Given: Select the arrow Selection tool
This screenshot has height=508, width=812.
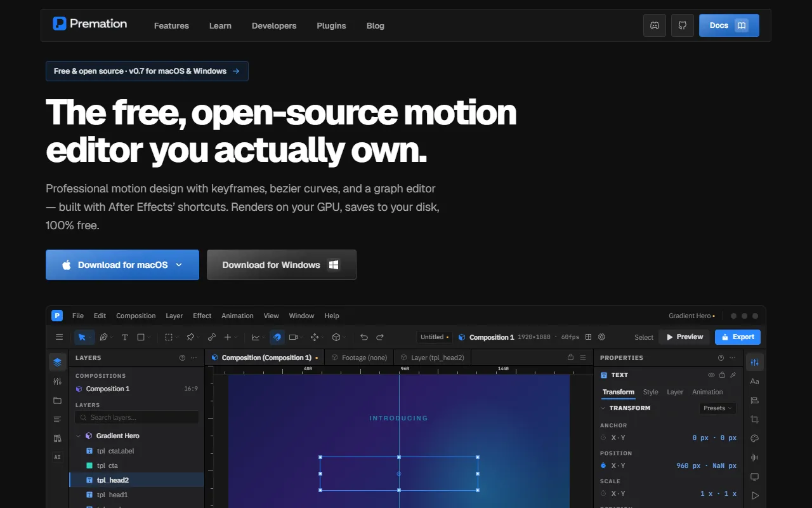Looking at the screenshot, I should 82,337.
